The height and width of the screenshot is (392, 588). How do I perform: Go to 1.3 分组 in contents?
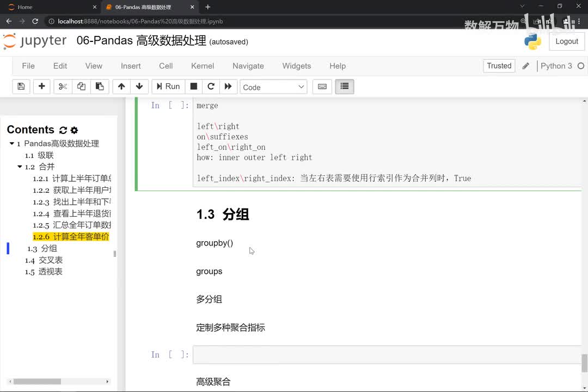[x=42, y=248]
